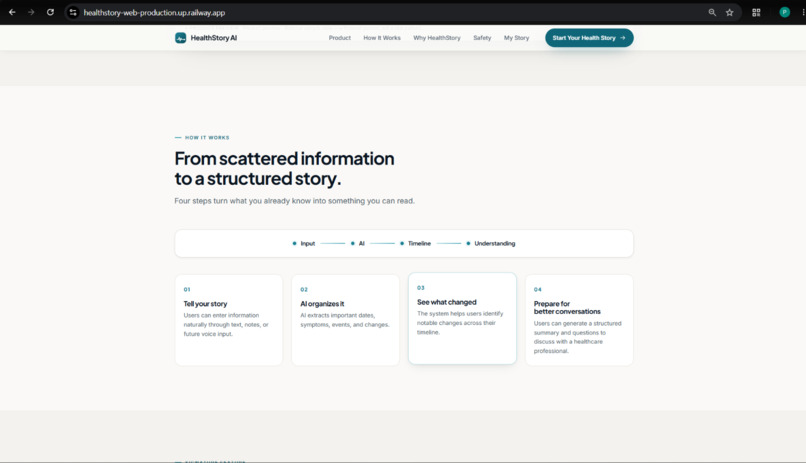Screen dimensions: 806x463
Task: Click the HealthStory AI logo icon
Action: (180, 38)
